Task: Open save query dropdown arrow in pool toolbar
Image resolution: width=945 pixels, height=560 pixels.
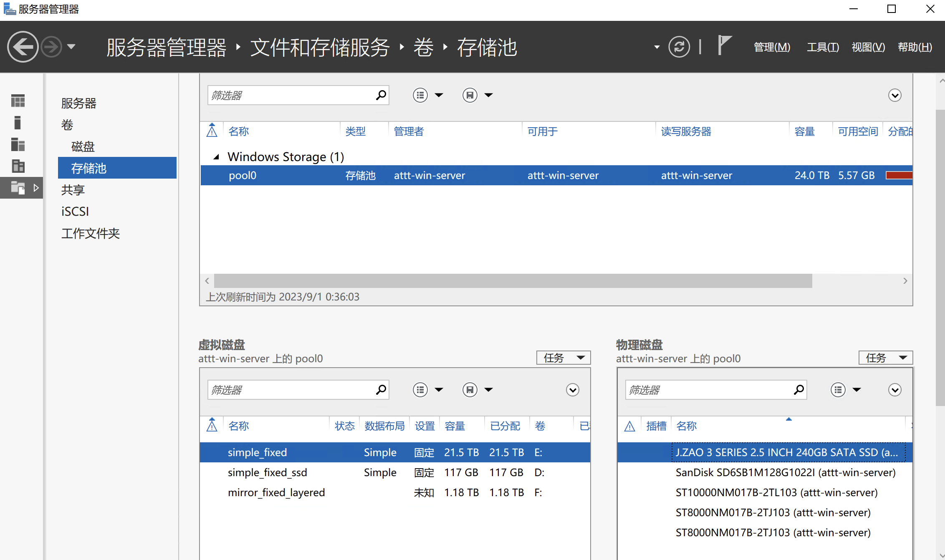Action: 489,95
